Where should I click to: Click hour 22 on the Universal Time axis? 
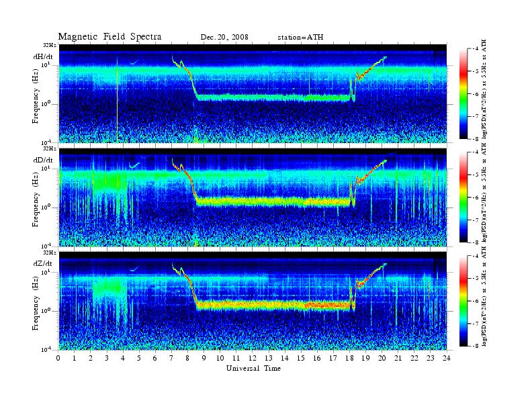coord(414,358)
